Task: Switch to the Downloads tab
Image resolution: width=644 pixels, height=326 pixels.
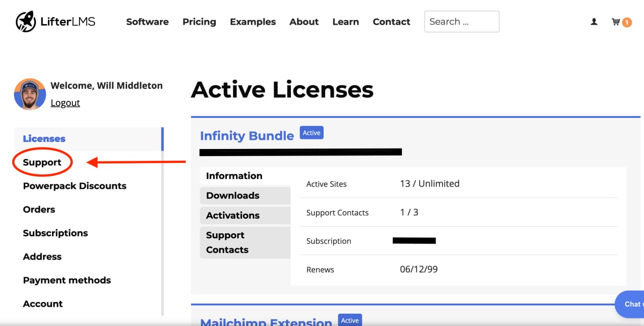Action: click(245, 196)
